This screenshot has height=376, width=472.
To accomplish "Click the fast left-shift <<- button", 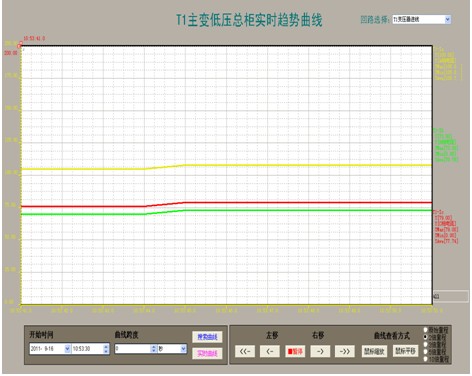I will point(245,351).
